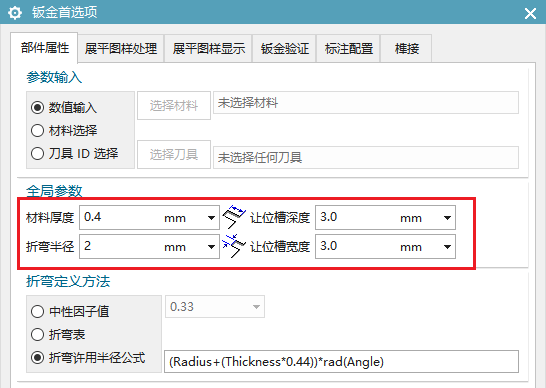Image resolution: width=546 pixels, height=388 pixels.
Task: Click the gear icon in title bar
Action: tap(15, 13)
